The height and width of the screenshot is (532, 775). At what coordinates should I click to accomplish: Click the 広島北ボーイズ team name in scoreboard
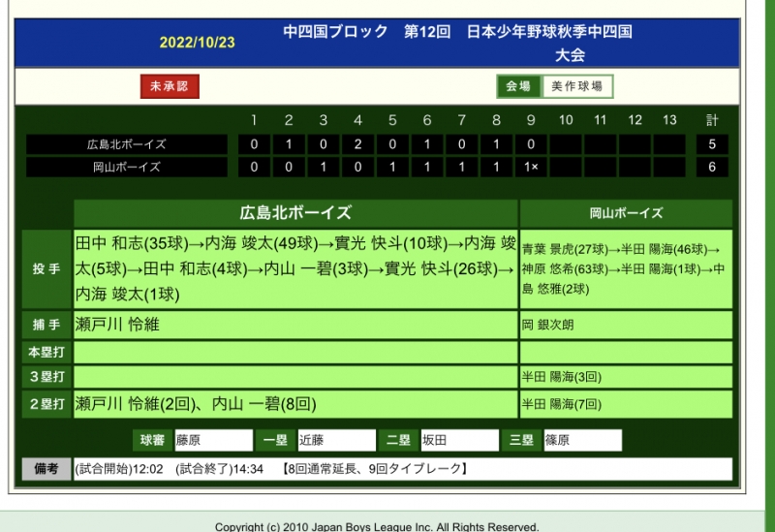tap(126, 144)
